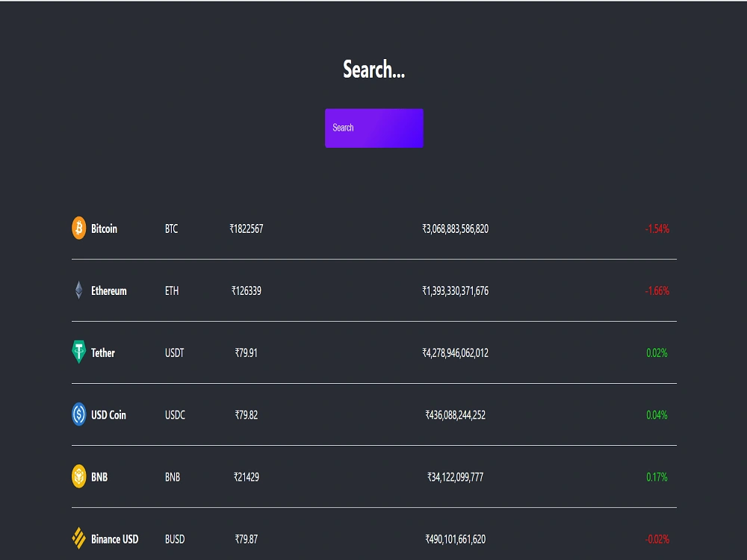Click the BNB coin logo
Viewport: 747px width, 560px height.
click(x=78, y=476)
